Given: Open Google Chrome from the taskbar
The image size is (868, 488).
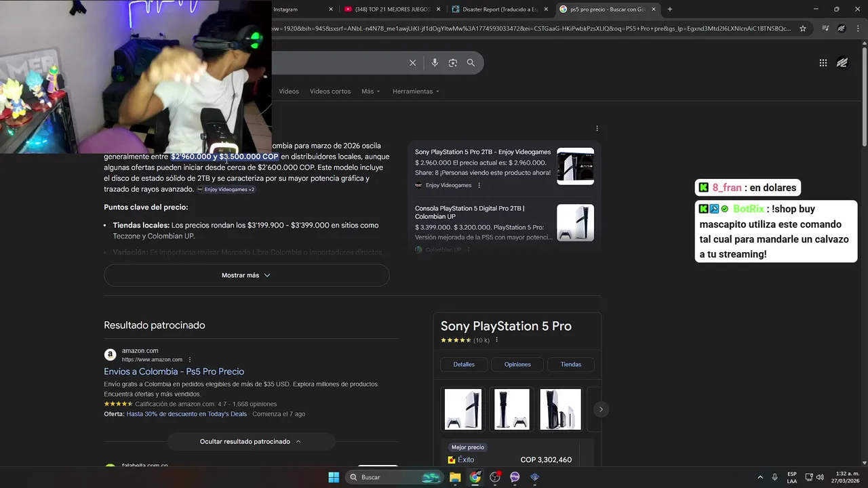Looking at the screenshot, I should click(x=475, y=477).
